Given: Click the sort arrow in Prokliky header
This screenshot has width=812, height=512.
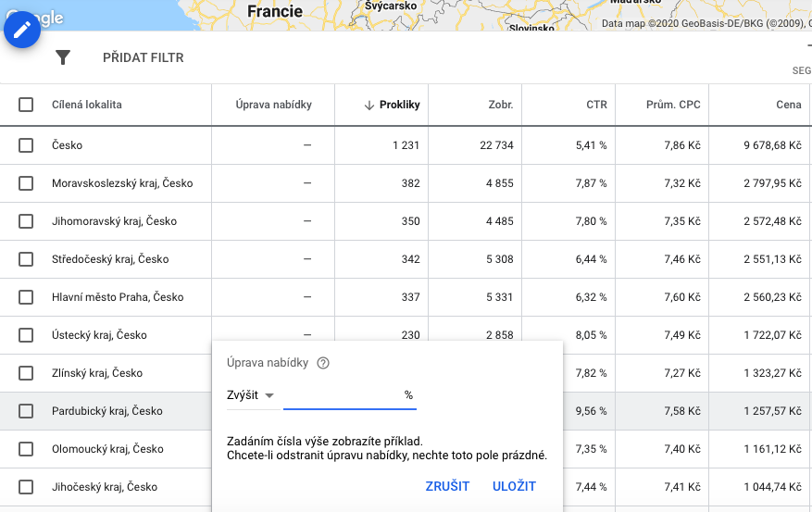Looking at the screenshot, I should point(369,106).
